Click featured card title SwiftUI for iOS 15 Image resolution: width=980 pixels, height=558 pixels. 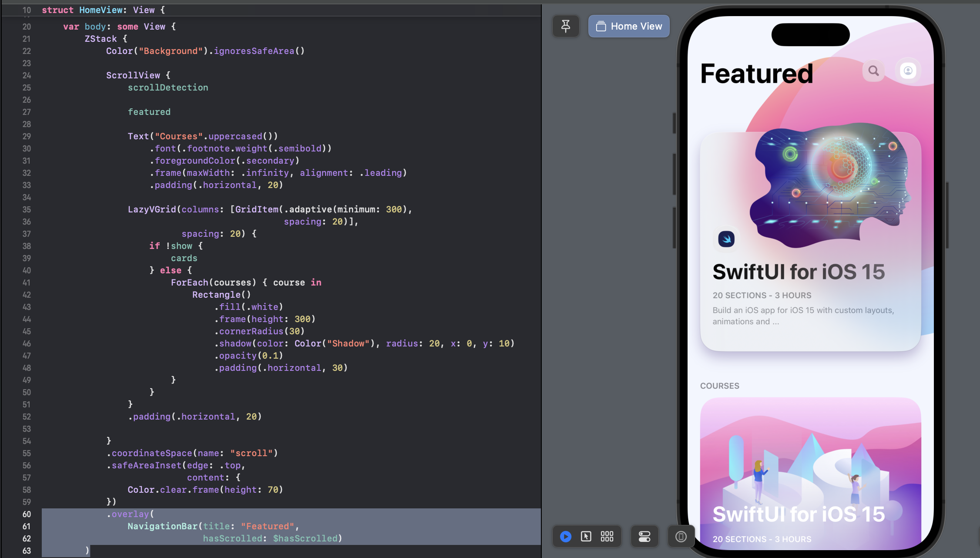point(799,272)
